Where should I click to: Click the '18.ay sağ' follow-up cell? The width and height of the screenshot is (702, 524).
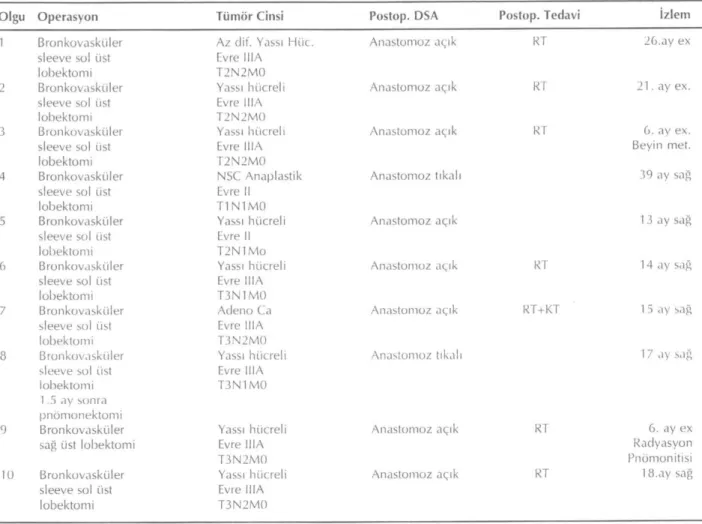[x=667, y=473]
